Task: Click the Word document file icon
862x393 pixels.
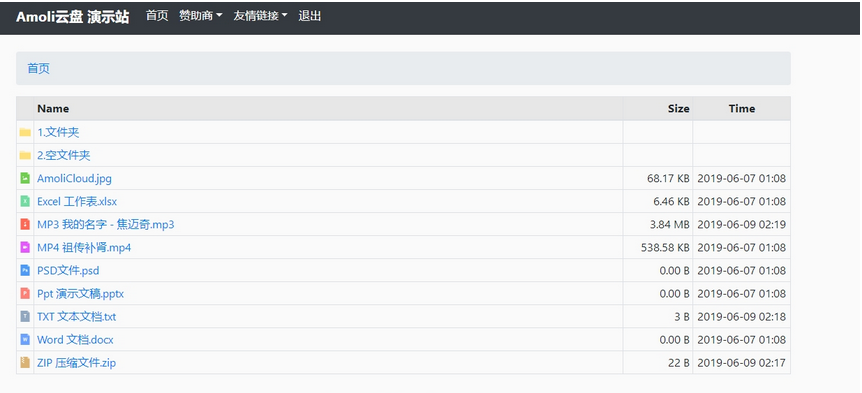Action: coord(25,340)
